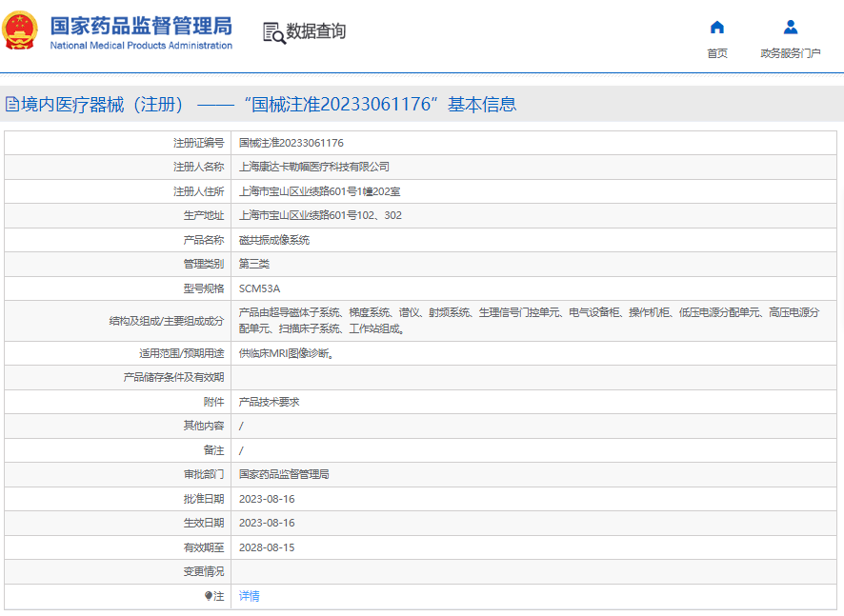Click the 结构及组成/主要组成成分 label
This screenshot has width=844, height=616.
pyautogui.click(x=167, y=321)
